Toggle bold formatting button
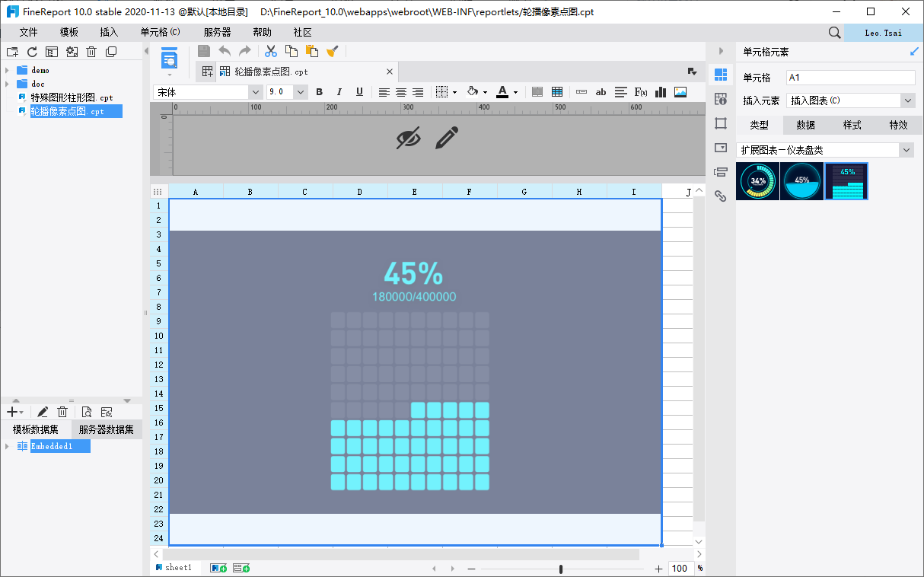This screenshot has height=577, width=924. pyautogui.click(x=320, y=92)
